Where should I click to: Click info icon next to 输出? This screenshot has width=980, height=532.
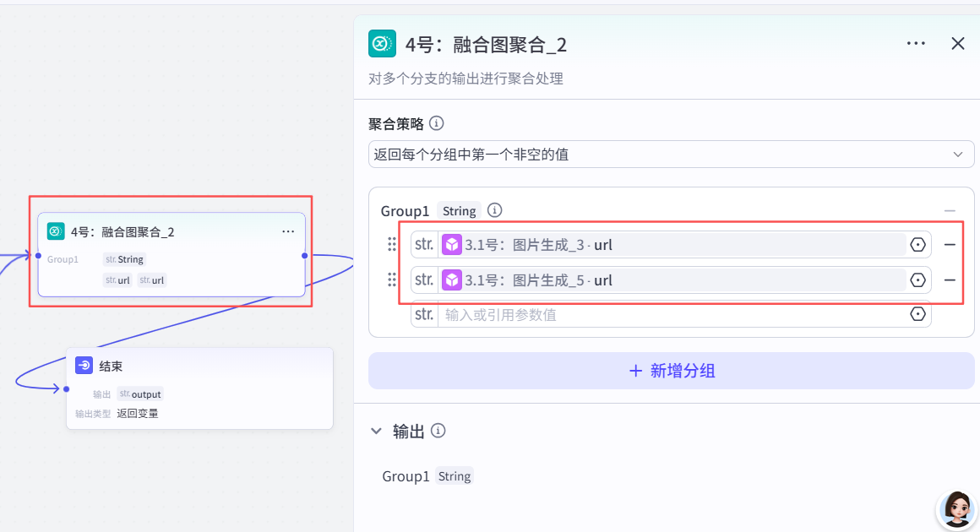coord(438,430)
